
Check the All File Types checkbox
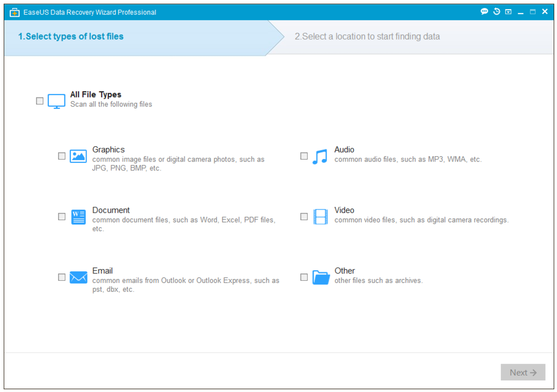coord(40,101)
